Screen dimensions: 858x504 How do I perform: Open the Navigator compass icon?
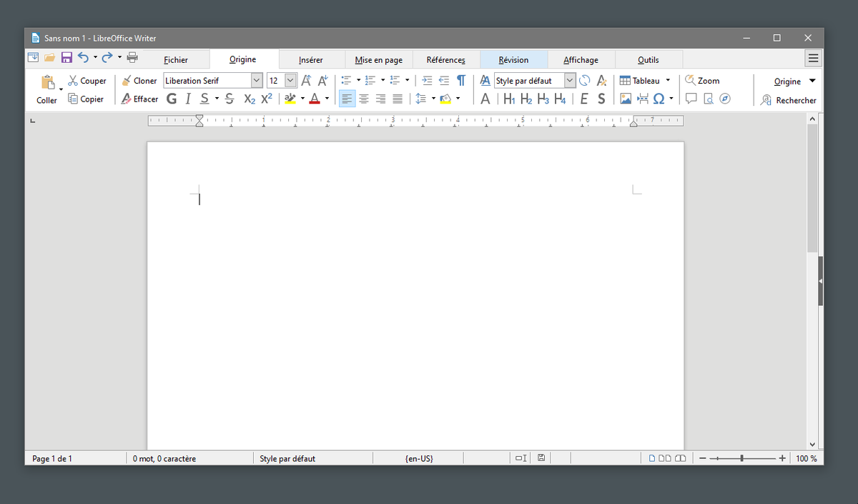725,99
